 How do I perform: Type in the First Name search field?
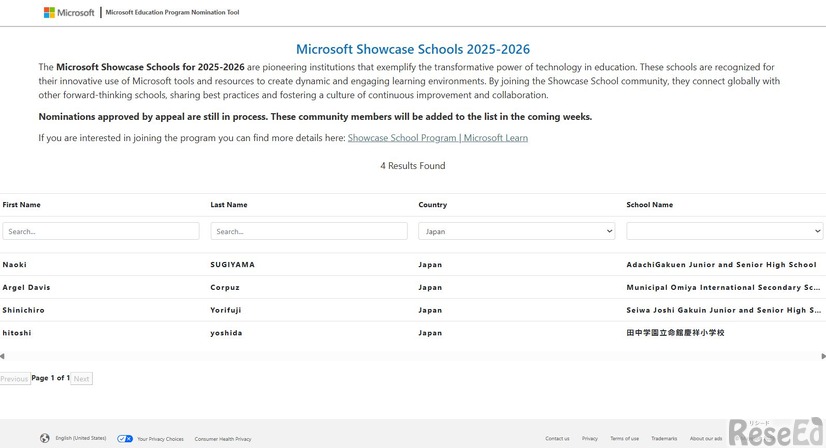coord(101,231)
